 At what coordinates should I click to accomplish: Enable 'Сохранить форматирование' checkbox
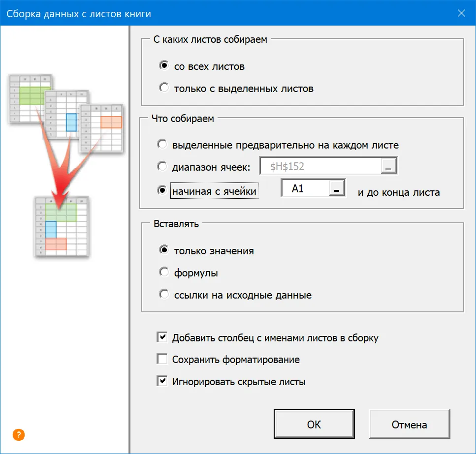click(162, 359)
